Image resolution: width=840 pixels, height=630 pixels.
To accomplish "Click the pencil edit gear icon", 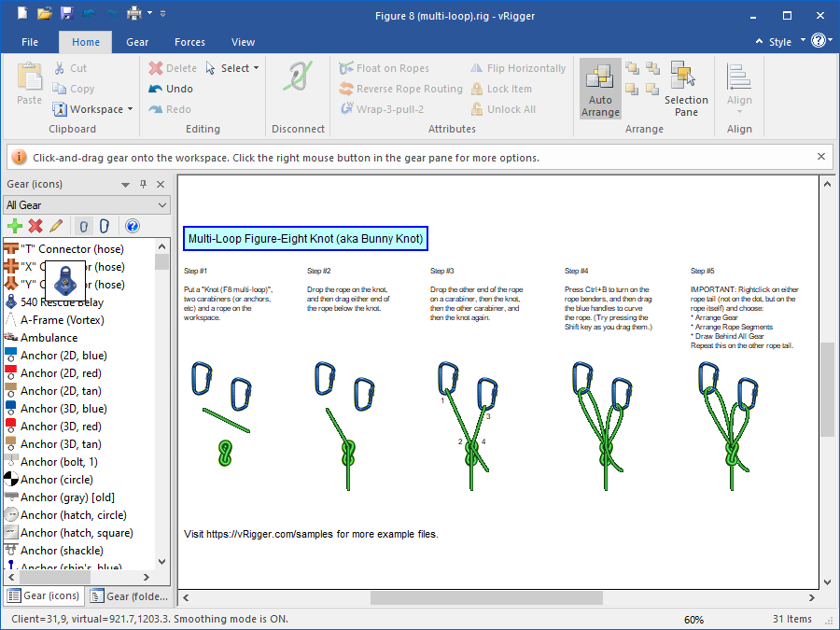I will coord(56,226).
